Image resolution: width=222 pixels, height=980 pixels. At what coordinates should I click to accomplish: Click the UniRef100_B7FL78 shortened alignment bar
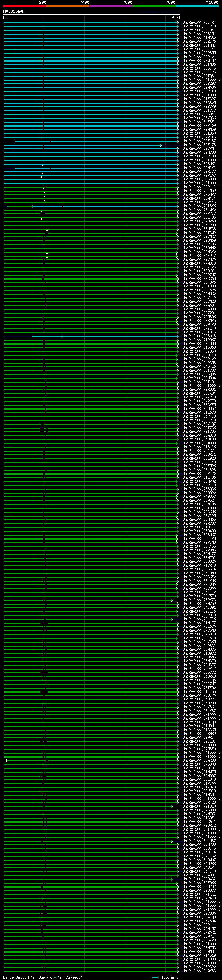pyautogui.click(x=83, y=145)
